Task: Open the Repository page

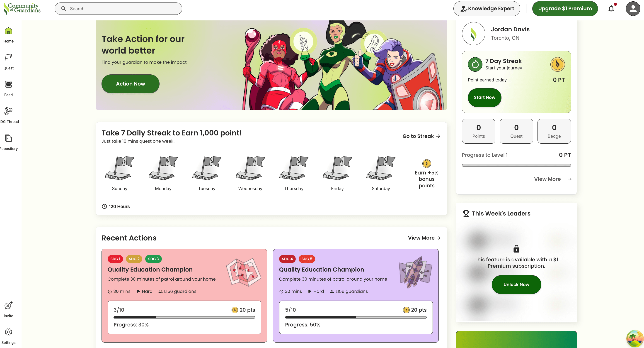Action: tap(9, 142)
